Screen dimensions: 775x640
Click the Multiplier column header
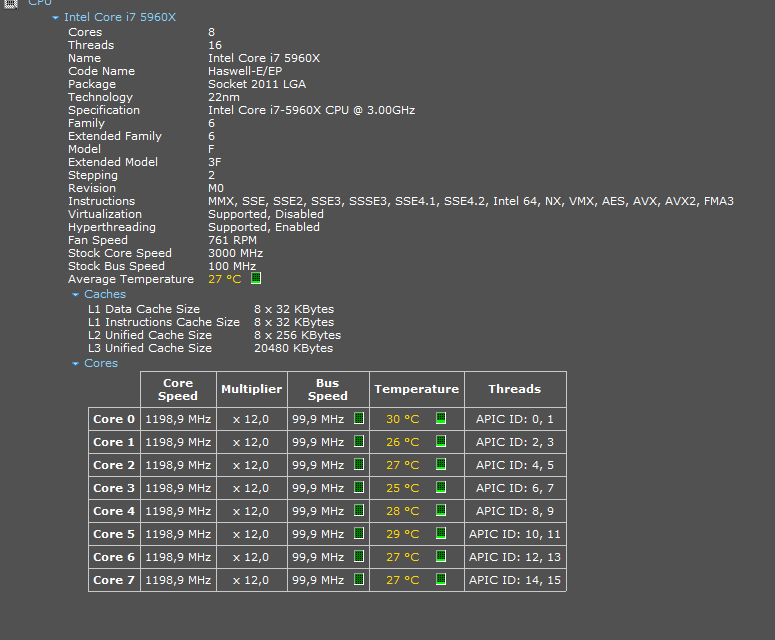click(x=252, y=389)
